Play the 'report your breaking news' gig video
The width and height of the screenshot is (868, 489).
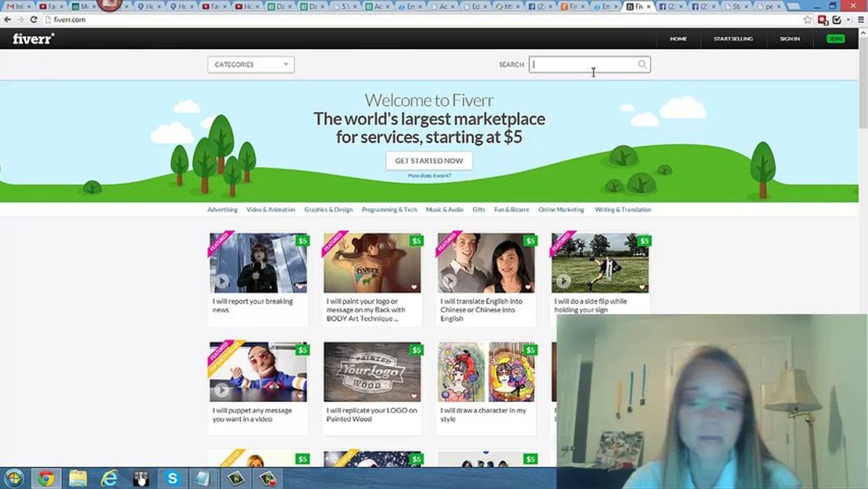coord(221,281)
